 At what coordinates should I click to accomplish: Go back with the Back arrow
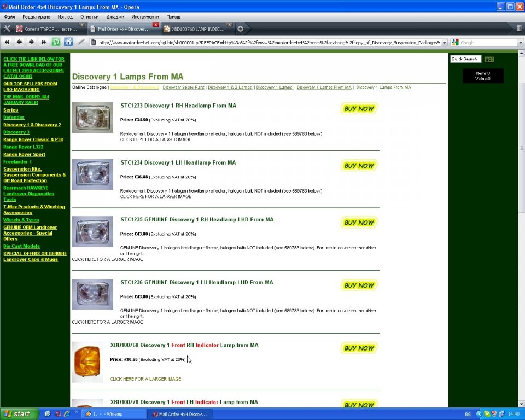point(19,42)
